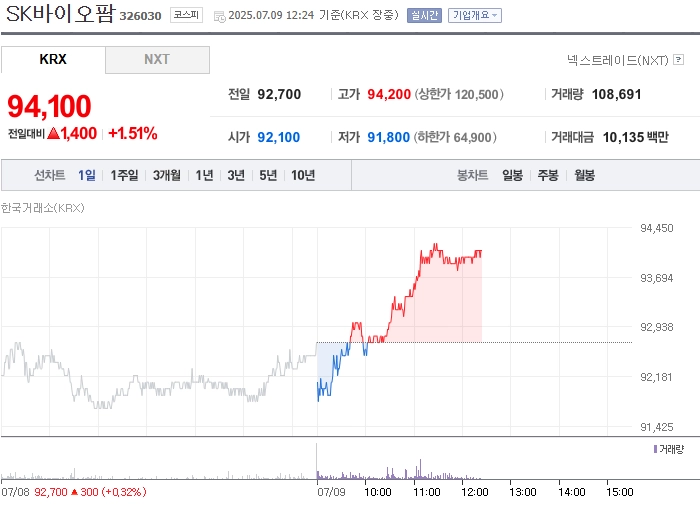Switch to the KRX tab
Image resolution: width=700 pixels, height=515 pixels.
[x=53, y=59]
